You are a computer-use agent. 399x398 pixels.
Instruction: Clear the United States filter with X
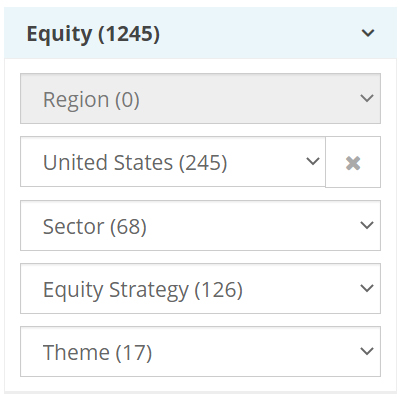[353, 163]
